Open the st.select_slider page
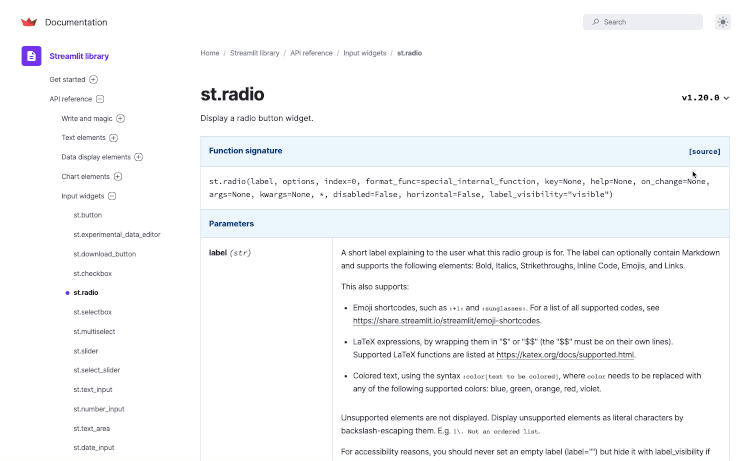The image size is (753, 461). pyautogui.click(x=97, y=370)
